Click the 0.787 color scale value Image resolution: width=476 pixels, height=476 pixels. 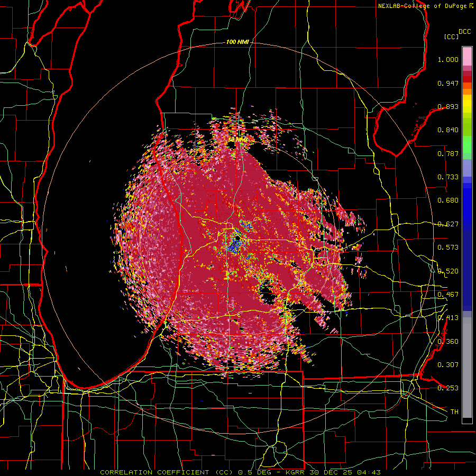448,153
